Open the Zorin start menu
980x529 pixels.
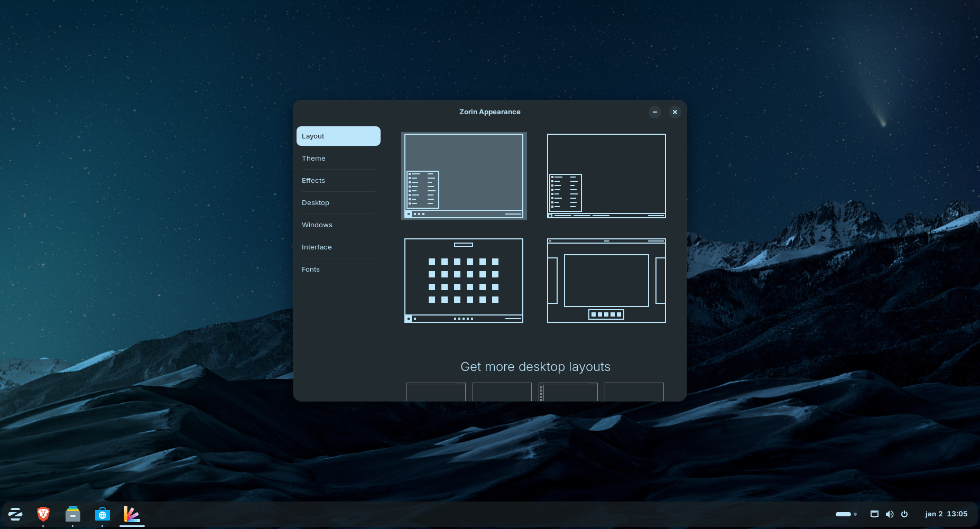pos(15,514)
